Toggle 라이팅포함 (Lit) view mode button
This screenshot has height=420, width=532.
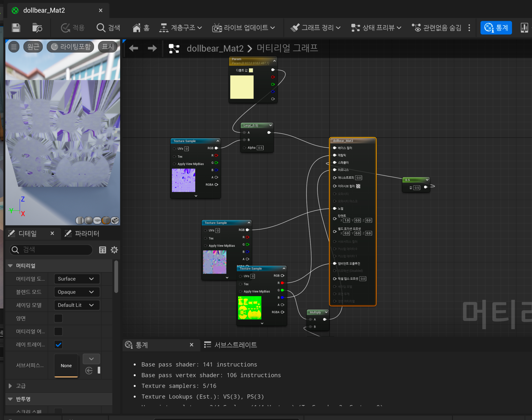70,47
